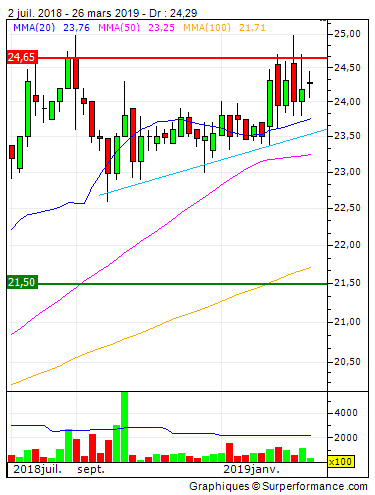Click the 4000 volume axis label

tap(346, 413)
